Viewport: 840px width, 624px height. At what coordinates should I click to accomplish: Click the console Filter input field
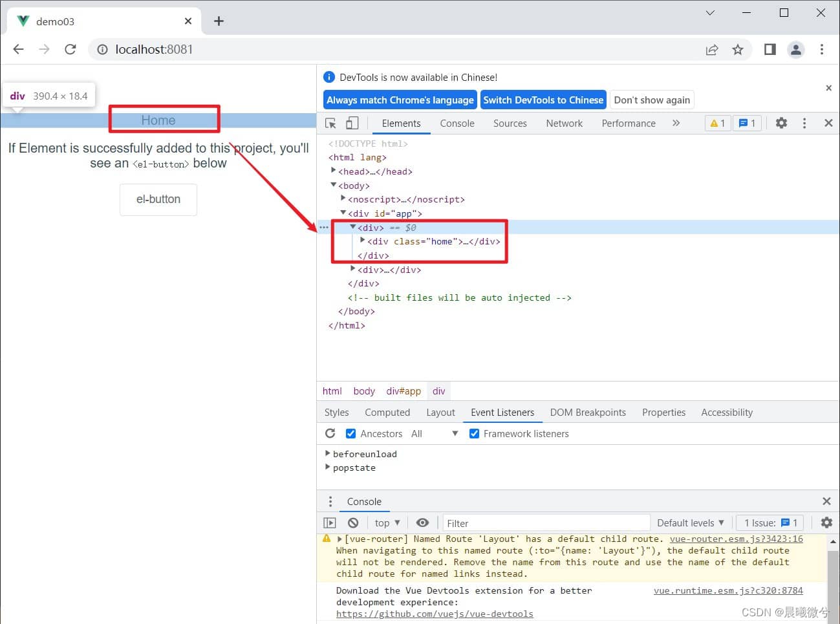pos(546,522)
